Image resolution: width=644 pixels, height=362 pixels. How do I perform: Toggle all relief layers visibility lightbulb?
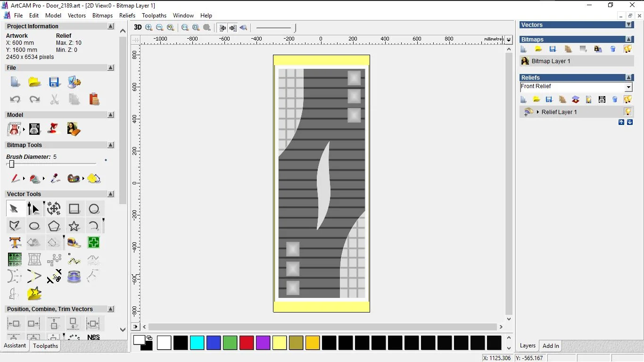coord(627,99)
